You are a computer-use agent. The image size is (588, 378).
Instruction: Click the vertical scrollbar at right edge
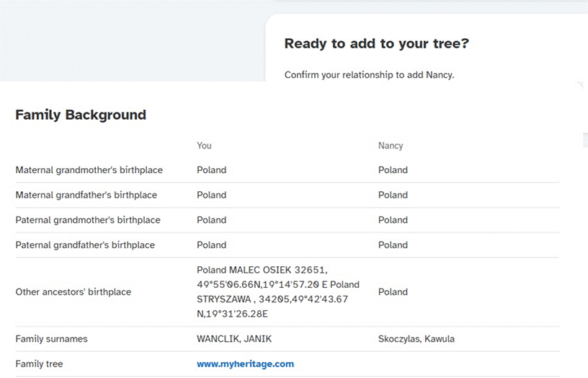(585, 140)
